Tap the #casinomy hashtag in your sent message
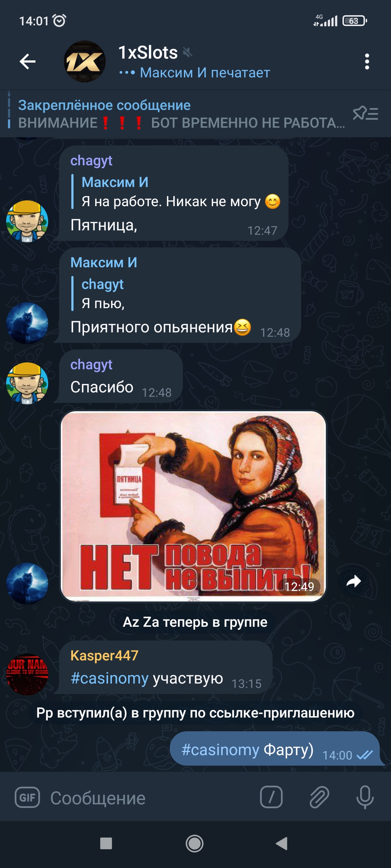The image size is (391, 868). (x=220, y=750)
